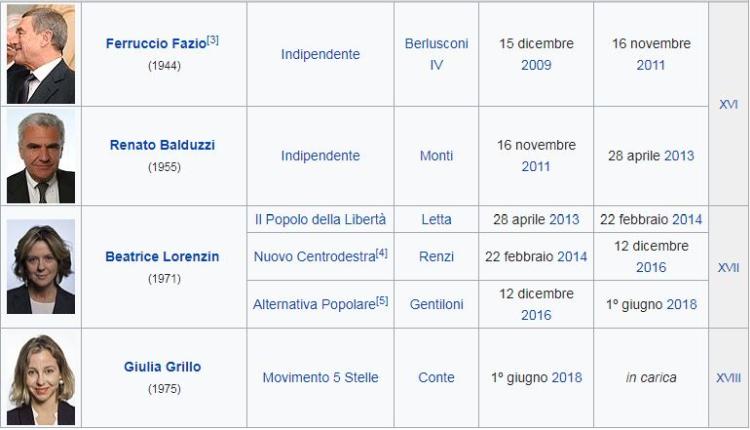Open the Berlusconi IV government link
This screenshot has width=750, height=430.
pos(436,54)
